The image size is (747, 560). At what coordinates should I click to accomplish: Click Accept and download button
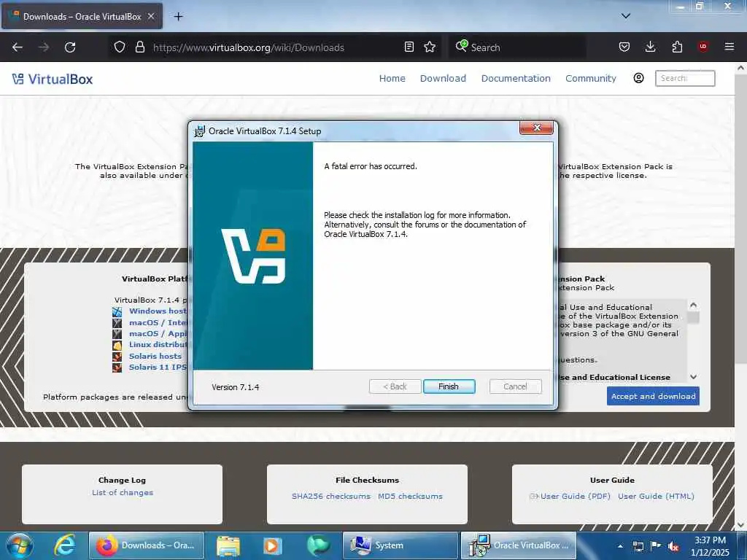click(653, 396)
